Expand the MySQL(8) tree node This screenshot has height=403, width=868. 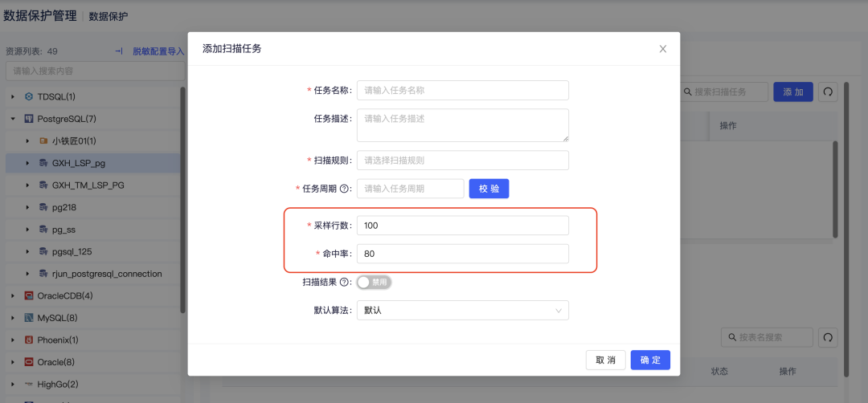[13, 318]
